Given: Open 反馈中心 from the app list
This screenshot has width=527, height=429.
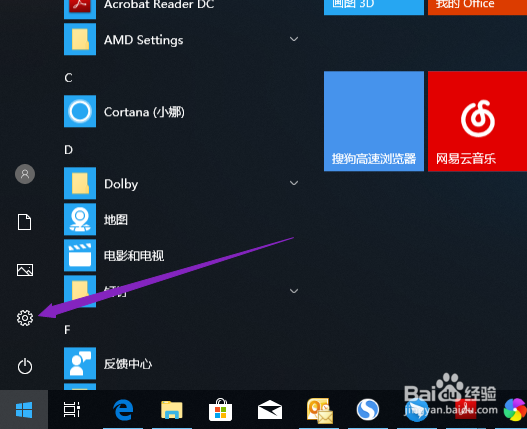Looking at the screenshot, I should tap(128, 364).
